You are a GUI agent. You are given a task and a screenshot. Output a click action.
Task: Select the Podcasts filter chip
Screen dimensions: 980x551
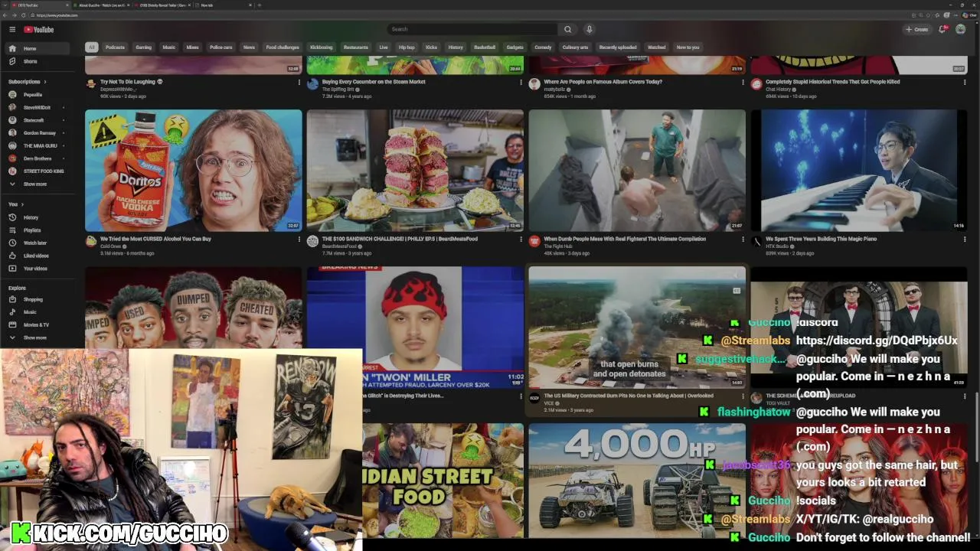(x=115, y=47)
